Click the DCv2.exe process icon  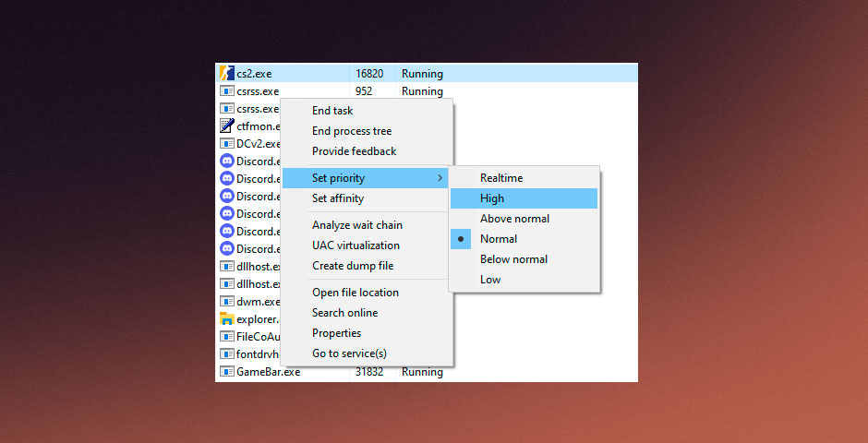point(226,144)
